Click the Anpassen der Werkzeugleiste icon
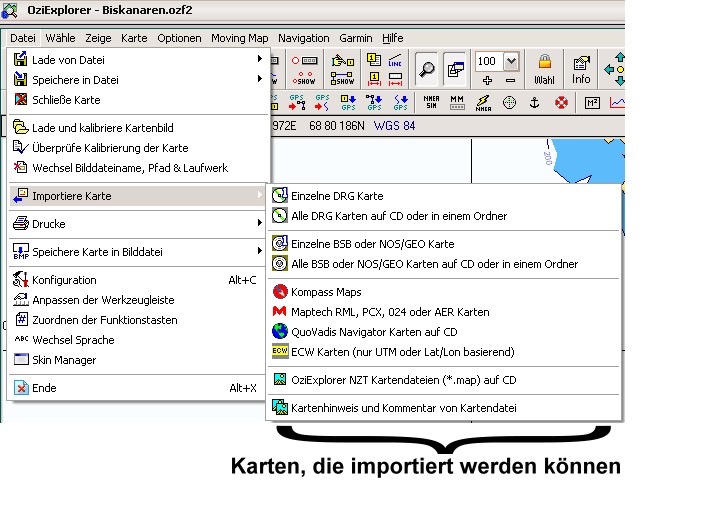The height and width of the screenshot is (525, 719). [x=21, y=299]
